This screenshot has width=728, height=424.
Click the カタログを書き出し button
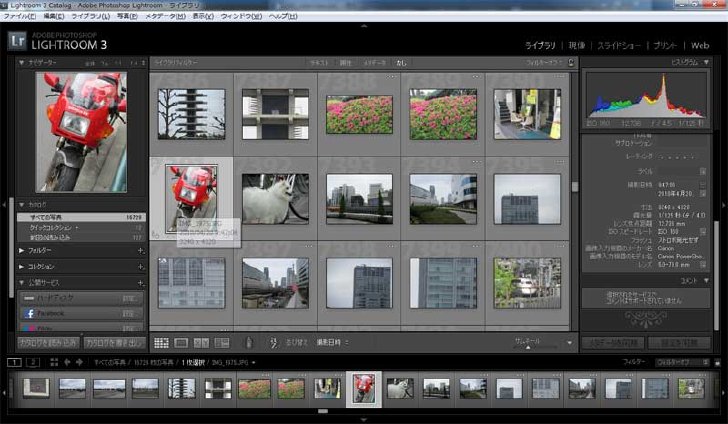click(x=114, y=343)
